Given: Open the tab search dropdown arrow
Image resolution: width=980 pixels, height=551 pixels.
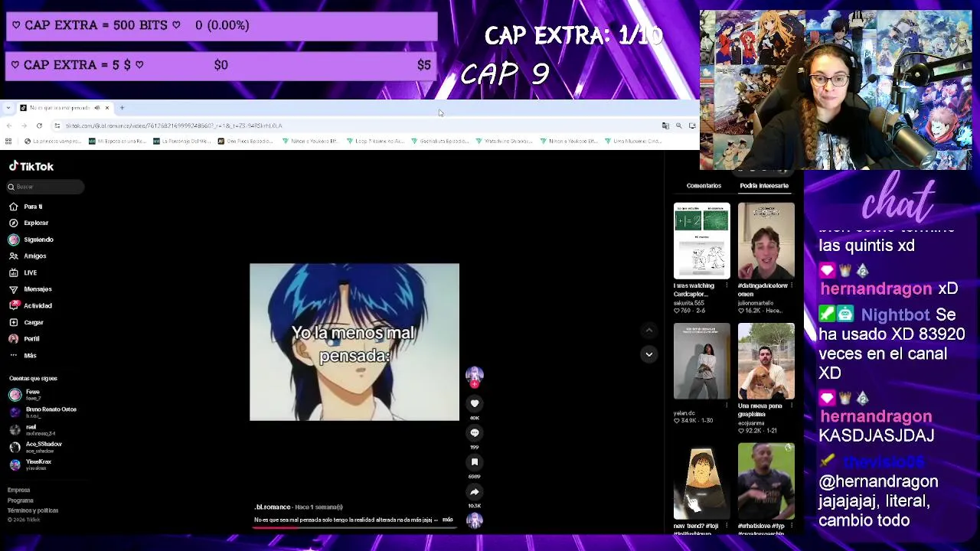Looking at the screenshot, I should click(x=8, y=108).
